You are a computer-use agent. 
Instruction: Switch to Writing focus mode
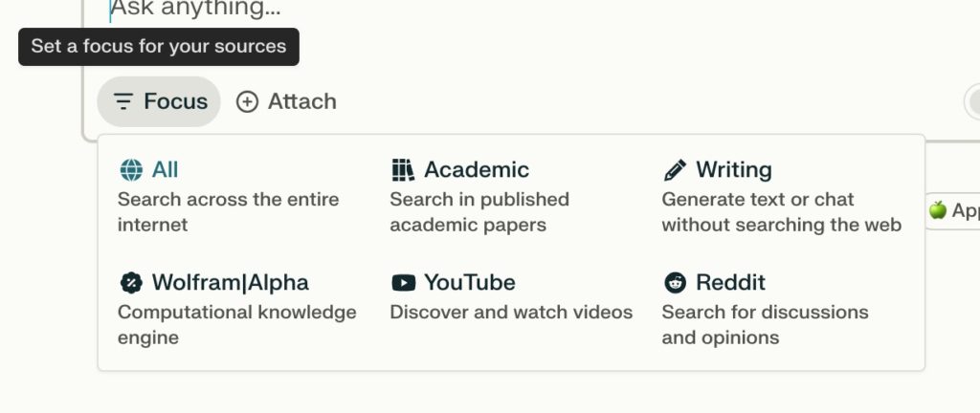pyautogui.click(x=733, y=170)
